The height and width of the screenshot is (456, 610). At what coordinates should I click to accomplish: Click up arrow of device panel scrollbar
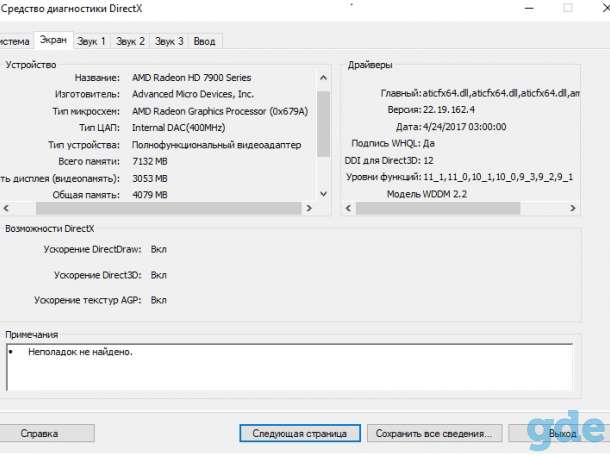click(x=323, y=78)
